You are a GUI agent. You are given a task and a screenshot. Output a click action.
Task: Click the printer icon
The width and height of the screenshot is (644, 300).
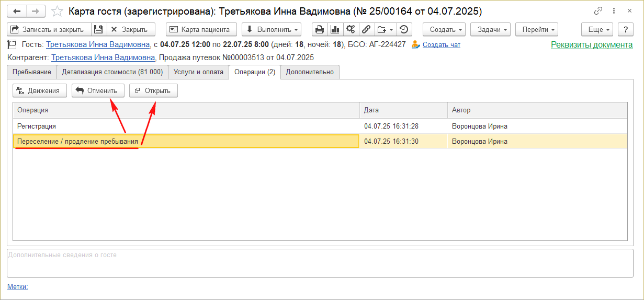(x=320, y=30)
